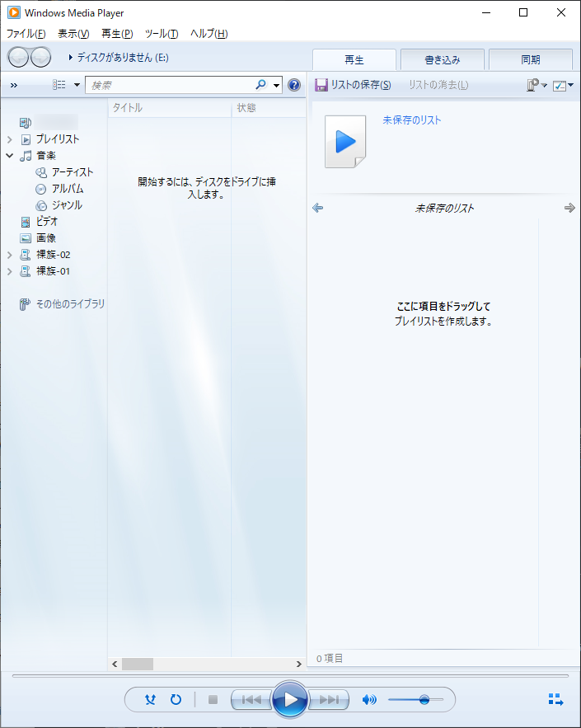The image size is (581, 728).
Task: Click the next track button
Action: pyautogui.click(x=329, y=699)
